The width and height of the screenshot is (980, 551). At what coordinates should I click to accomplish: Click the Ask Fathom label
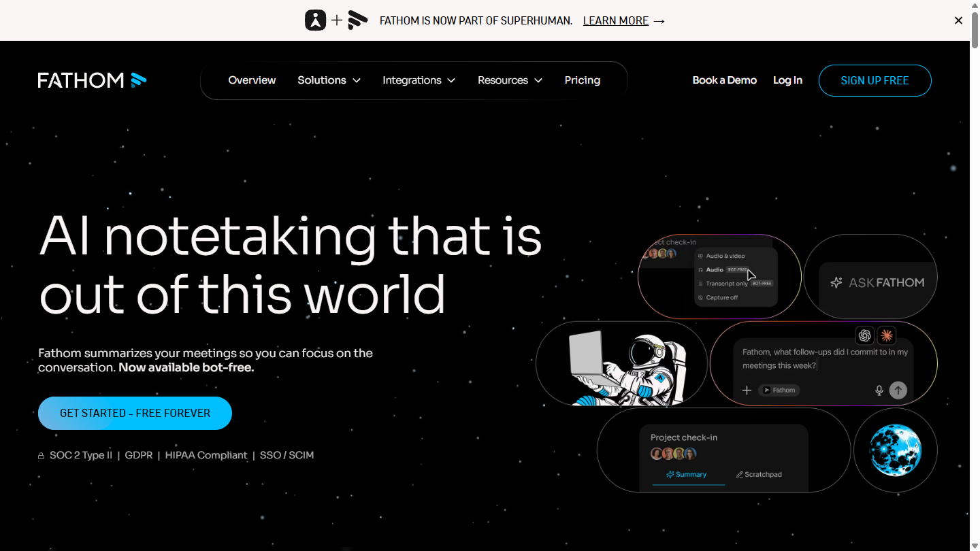[x=886, y=282]
